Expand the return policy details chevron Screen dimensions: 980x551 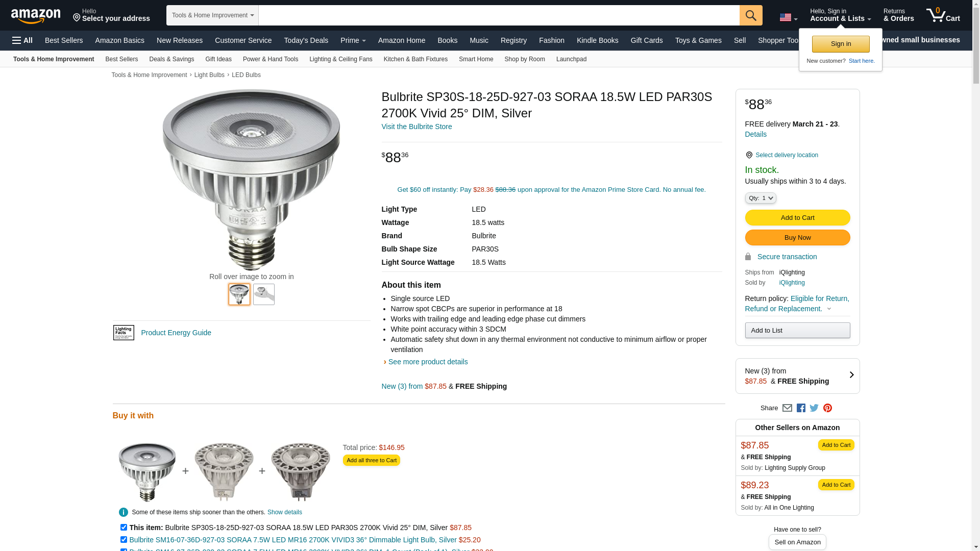coord(829,309)
